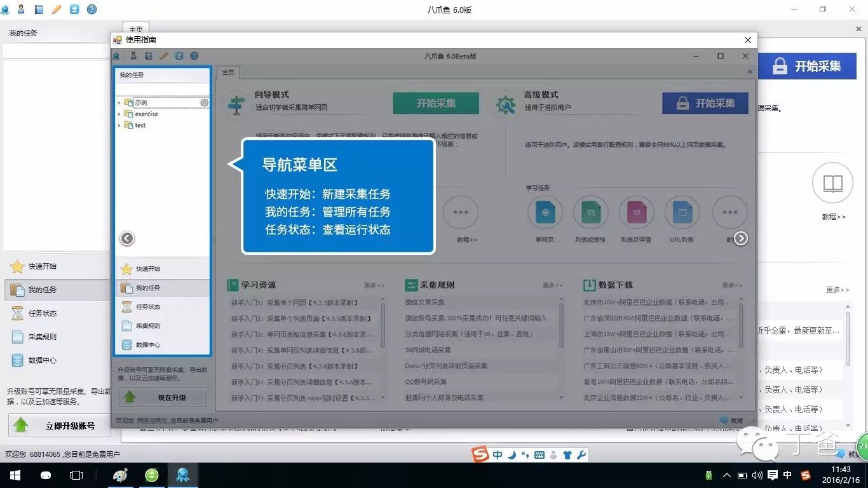Click 更多>> next to 采集规则 heading in guide
The width and height of the screenshot is (868, 488).
pos(553,285)
